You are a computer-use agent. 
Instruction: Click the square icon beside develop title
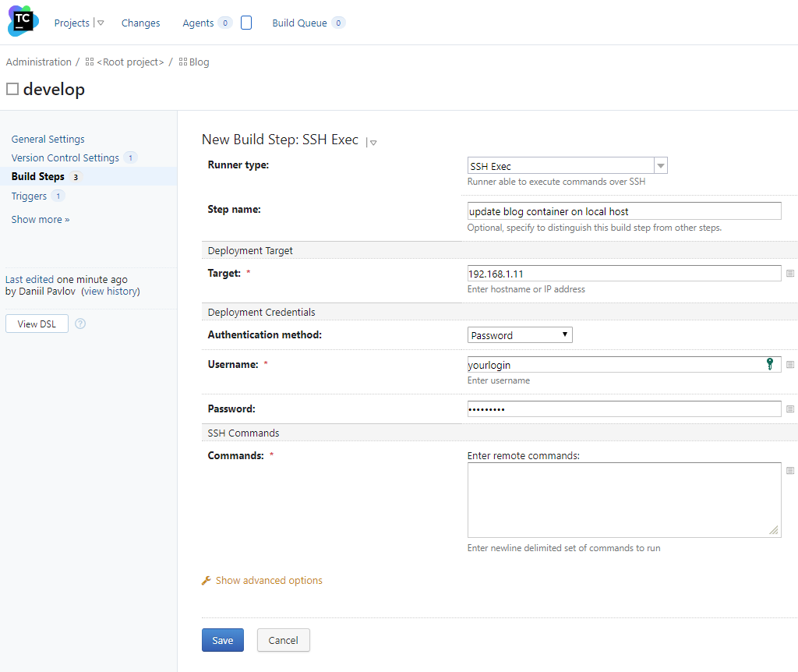[x=12, y=89]
